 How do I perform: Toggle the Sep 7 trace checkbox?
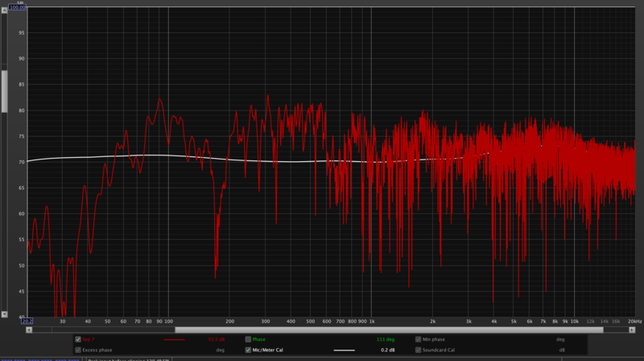78,340
